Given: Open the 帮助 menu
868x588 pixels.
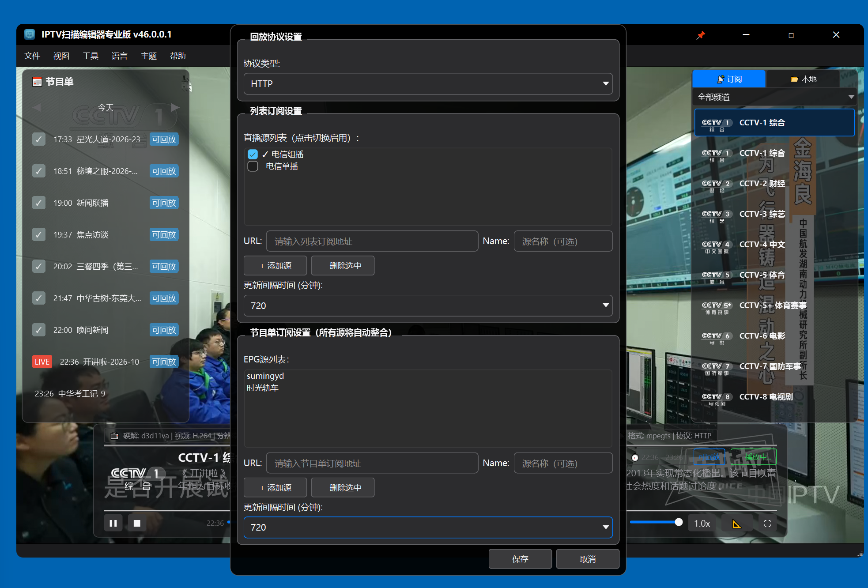Looking at the screenshot, I should click(x=178, y=56).
